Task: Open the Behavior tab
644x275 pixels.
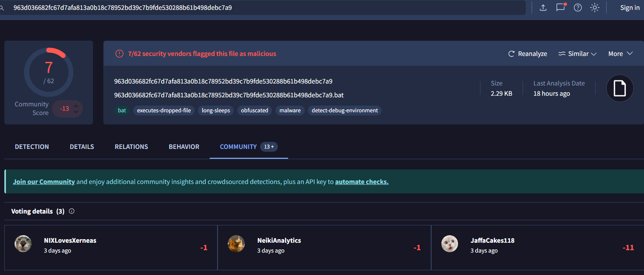Action: click(184, 147)
